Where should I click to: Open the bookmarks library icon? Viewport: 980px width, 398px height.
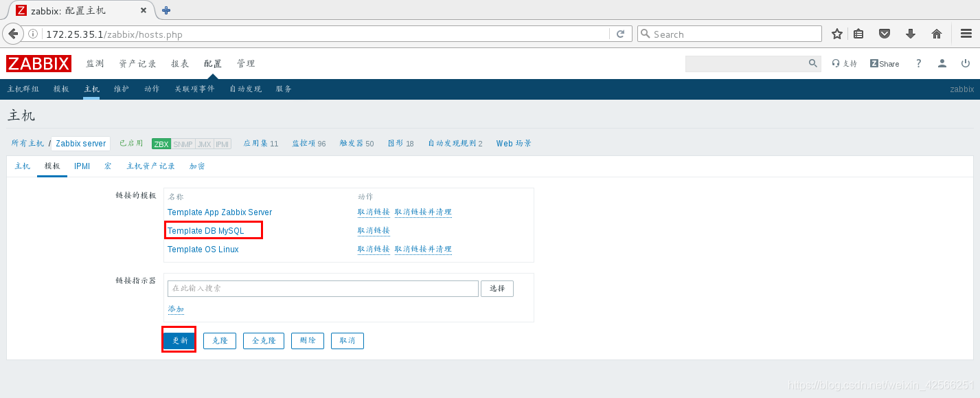(859, 34)
